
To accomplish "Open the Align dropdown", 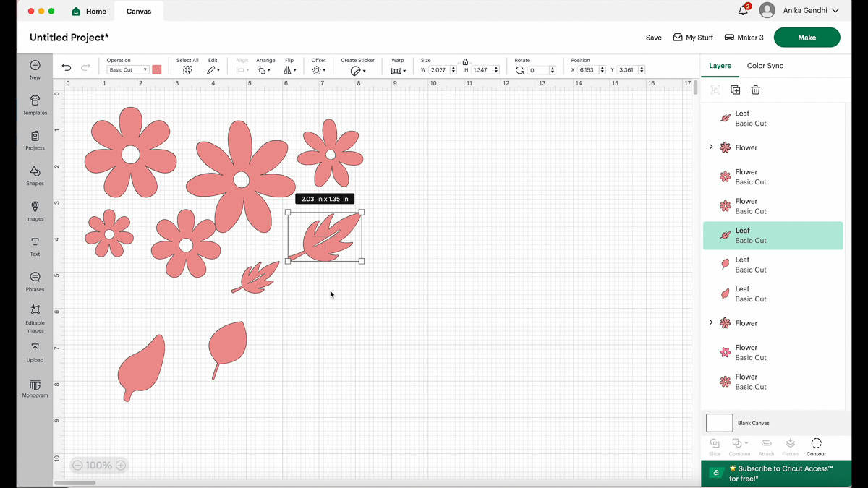I will pyautogui.click(x=242, y=70).
